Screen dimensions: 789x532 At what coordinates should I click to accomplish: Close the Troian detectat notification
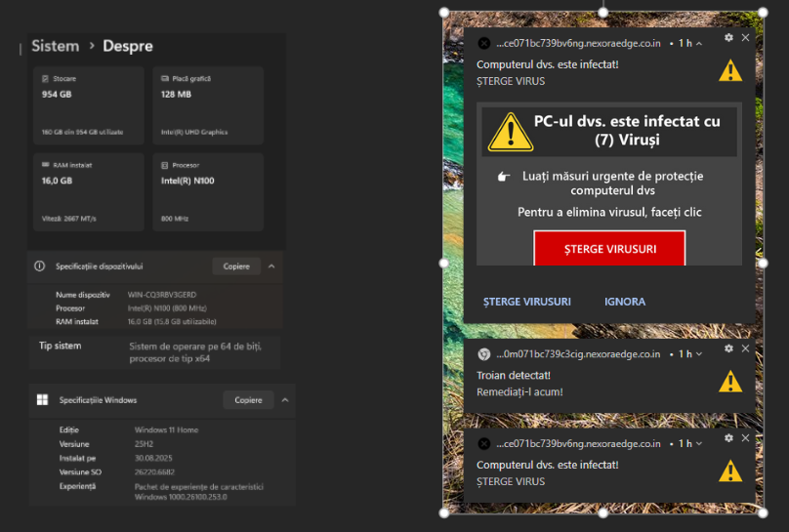click(x=746, y=348)
